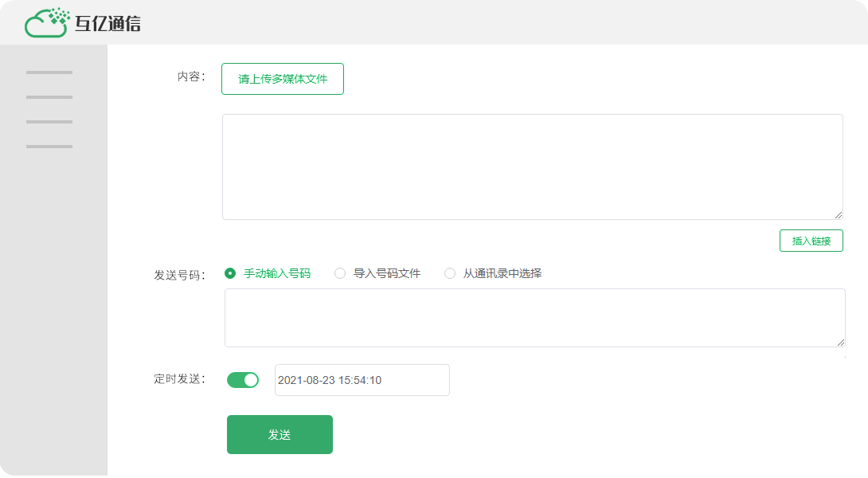This screenshot has width=868, height=478.
Task: Click the 插入链接 button
Action: click(811, 240)
